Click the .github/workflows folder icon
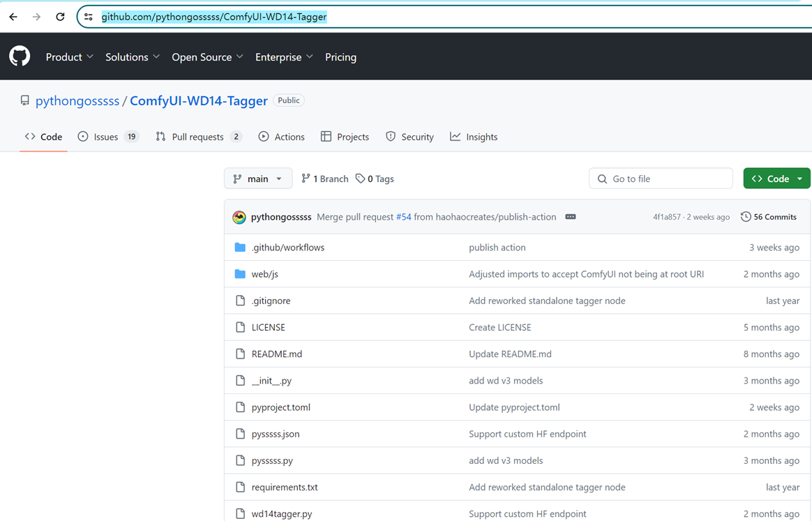Viewport: 812px width, 521px height. (240, 247)
